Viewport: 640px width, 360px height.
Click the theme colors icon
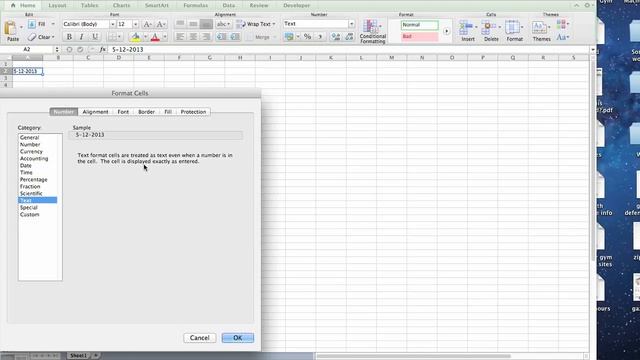(x=562, y=24)
